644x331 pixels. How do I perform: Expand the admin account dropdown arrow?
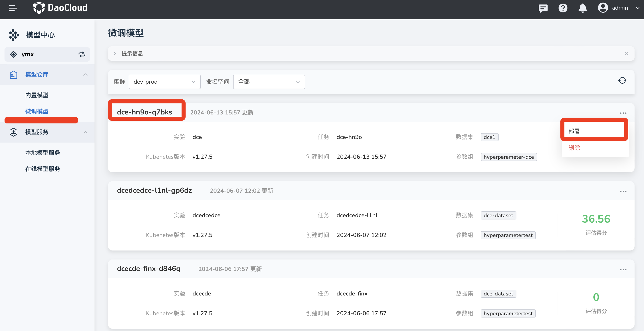(x=637, y=8)
